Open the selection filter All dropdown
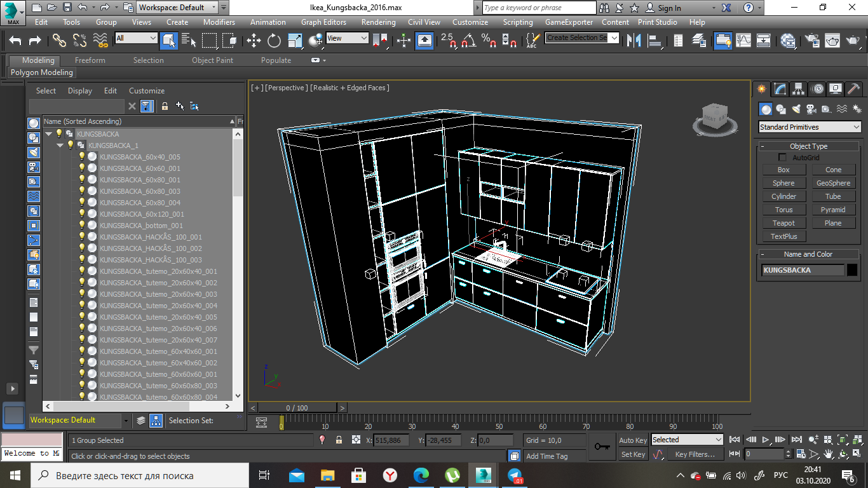 (x=136, y=38)
